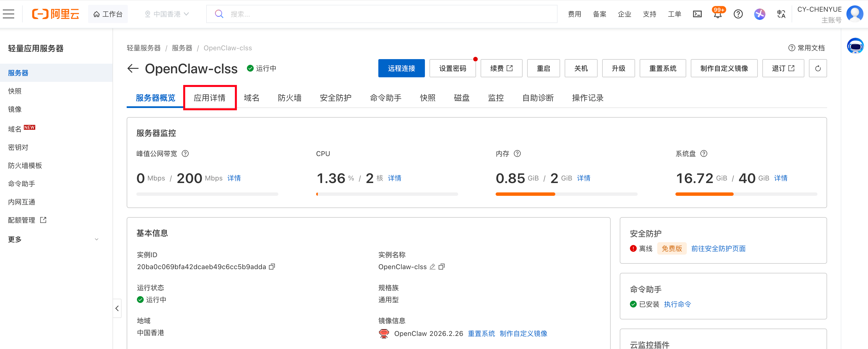Click the help question mark icon
This screenshot has height=349, width=868.
coord(738,14)
